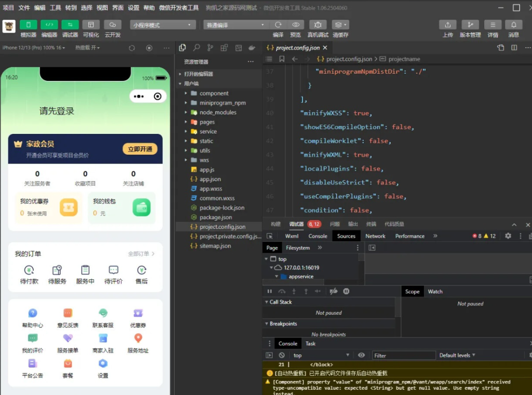Select the app.json file in resource manager
The image size is (532, 395).
coord(210,179)
